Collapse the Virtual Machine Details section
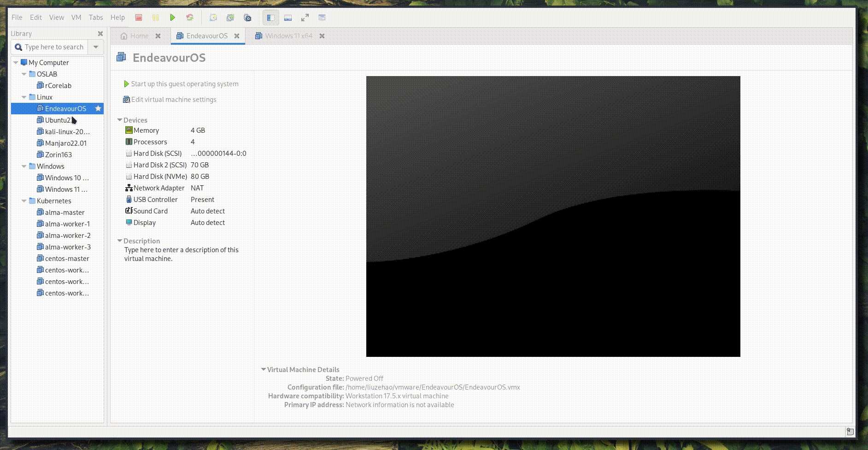868x450 pixels. point(264,369)
